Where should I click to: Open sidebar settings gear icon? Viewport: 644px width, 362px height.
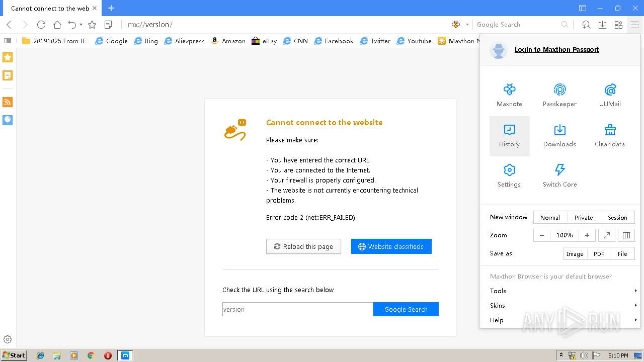(x=8, y=339)
